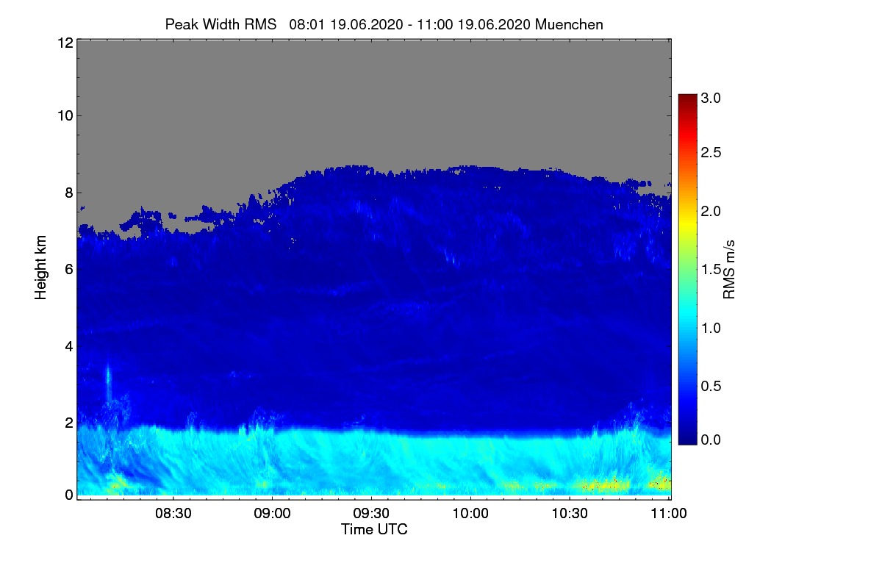Click the dark blue bottom of the colorbar
Image resolution: width=882 pixels, height=588 pixels.
(x=687, y=437)
